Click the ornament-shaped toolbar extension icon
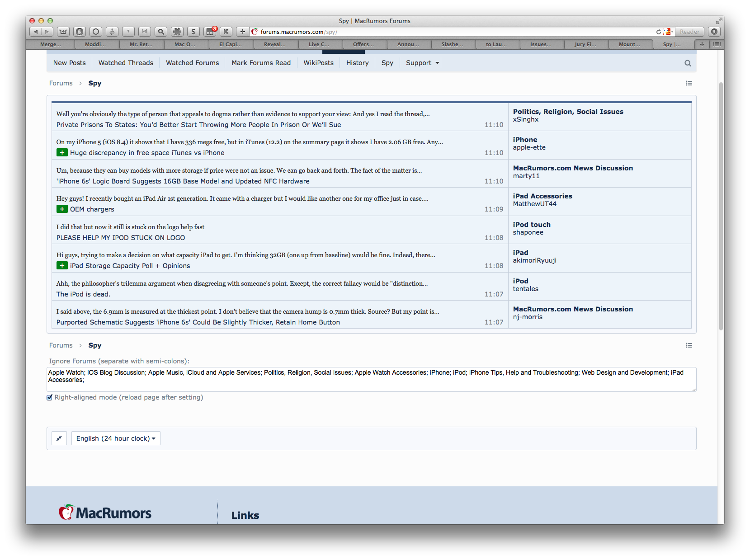750x560 pixels. pos(112,32)
